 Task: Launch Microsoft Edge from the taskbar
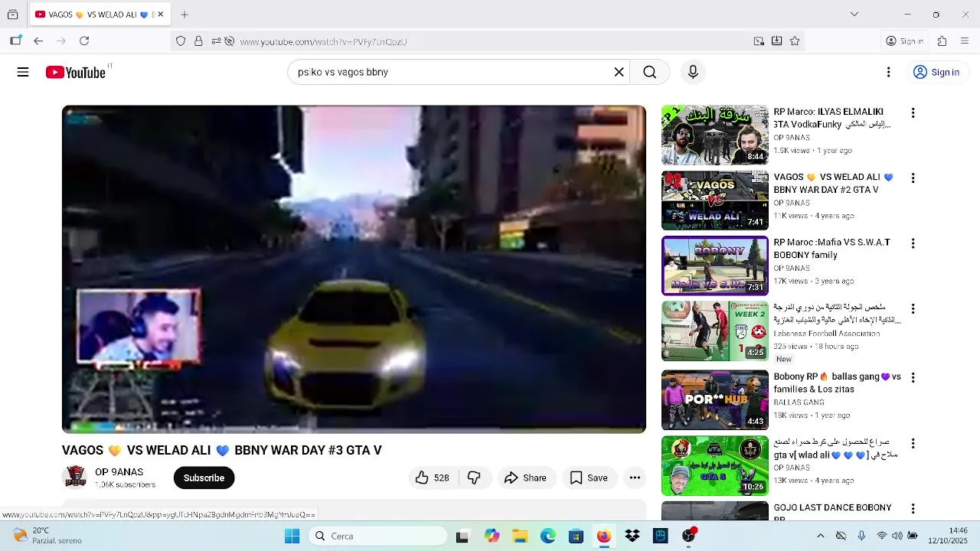point(547,536)
